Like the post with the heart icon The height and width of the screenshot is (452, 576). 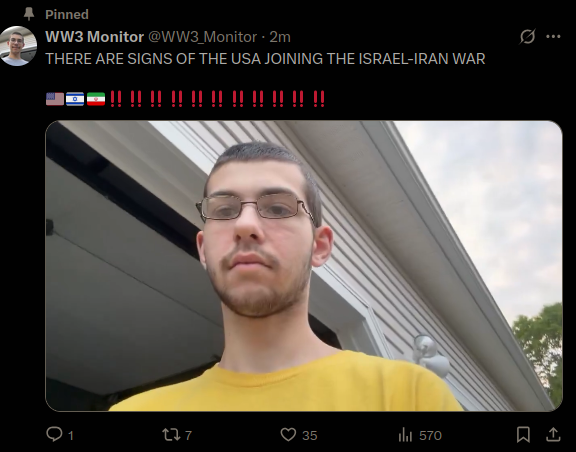[x=288, y=435]
